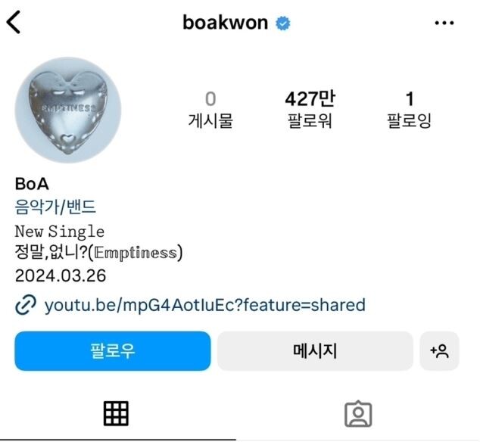Screen dimensions: 480x448
Task: Tap the New Single bio line
Action: [60, 232]
